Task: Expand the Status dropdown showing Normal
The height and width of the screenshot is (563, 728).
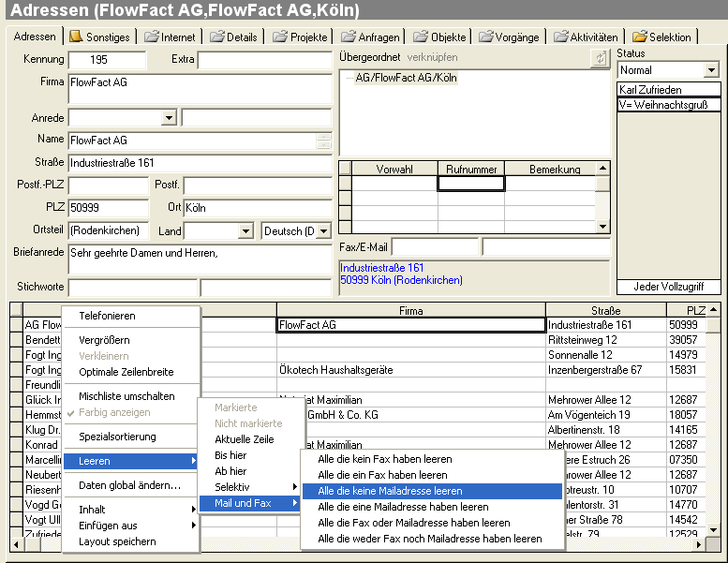Action: (711, 70)
